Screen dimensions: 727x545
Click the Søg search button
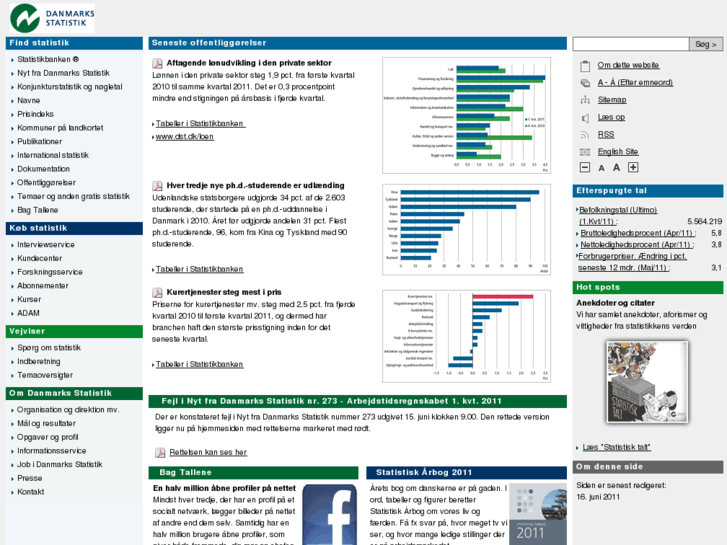point(706,44)
